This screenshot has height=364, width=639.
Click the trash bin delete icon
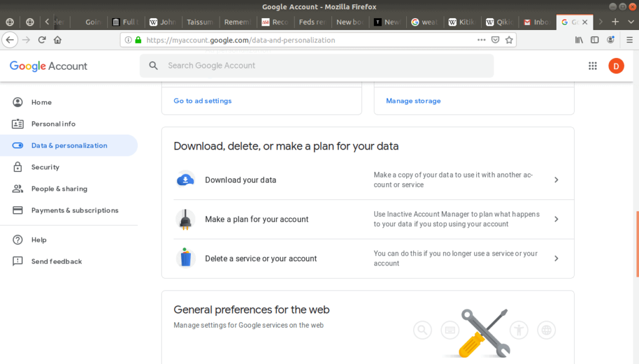[185, 258]
